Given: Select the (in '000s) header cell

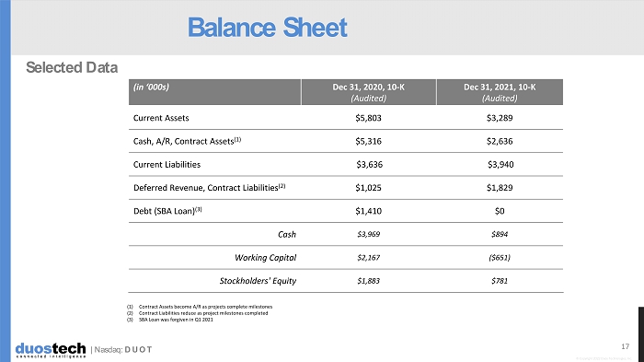Looking at the screenshot, I should click(214, 92).
